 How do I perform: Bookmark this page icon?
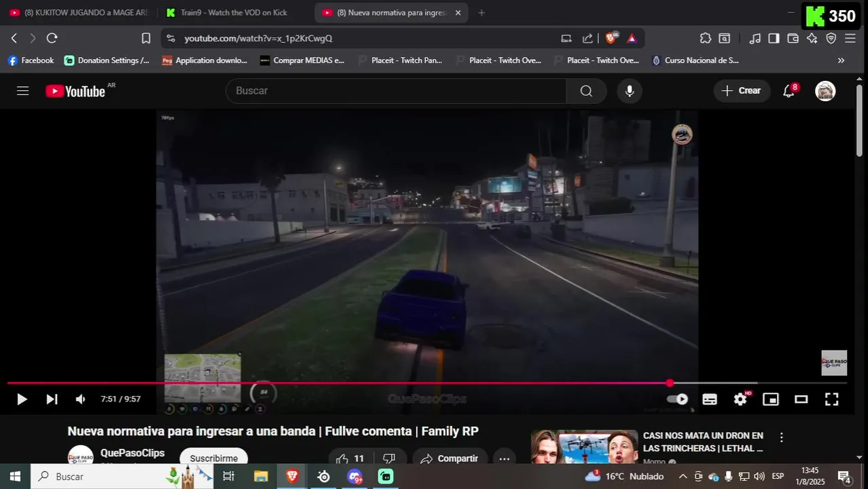pos(146,38)
